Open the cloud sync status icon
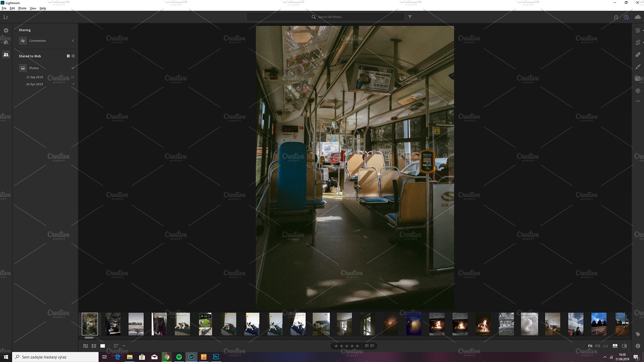 pyautogui.click(x=638, y=17)
